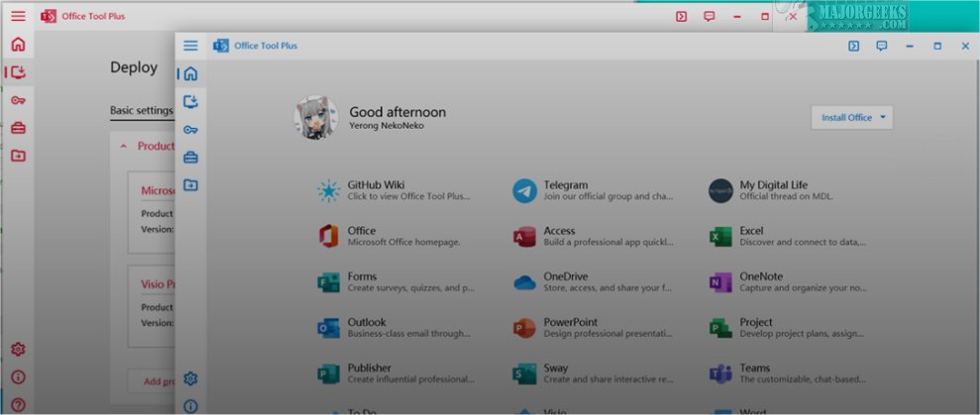The height and width of the screenshot is (415, 980).
Task: Select Deploy icon in red window sidebar
Action: pyautogui.click(x=18, y=72)
